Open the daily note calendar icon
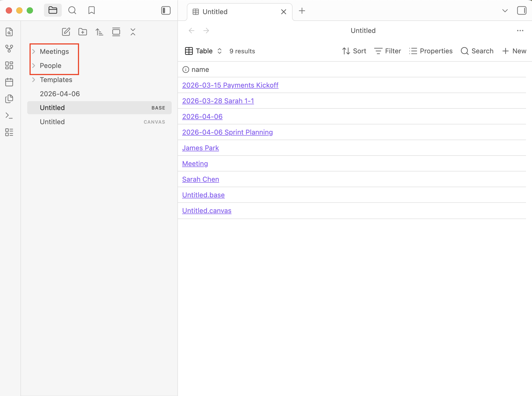The height and width of the screenshot is (396, 532). point(9,82)
